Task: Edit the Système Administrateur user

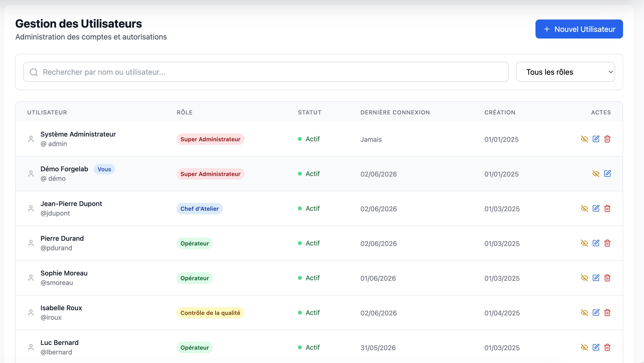Action: (596, 139)
